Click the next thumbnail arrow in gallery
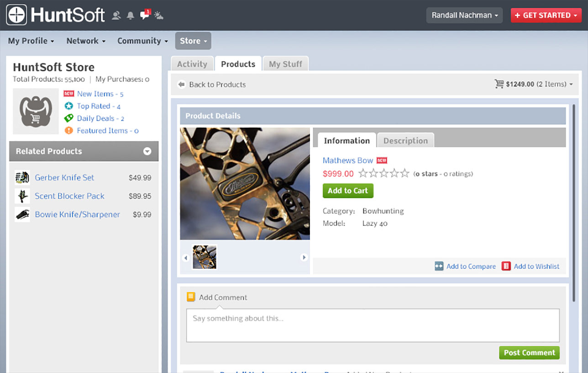 point(304,257)
